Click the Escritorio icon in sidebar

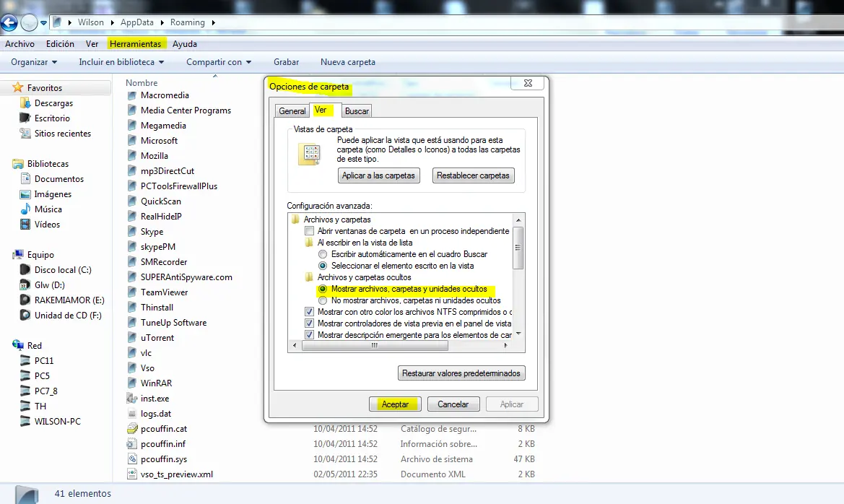[x=25, y=118]
